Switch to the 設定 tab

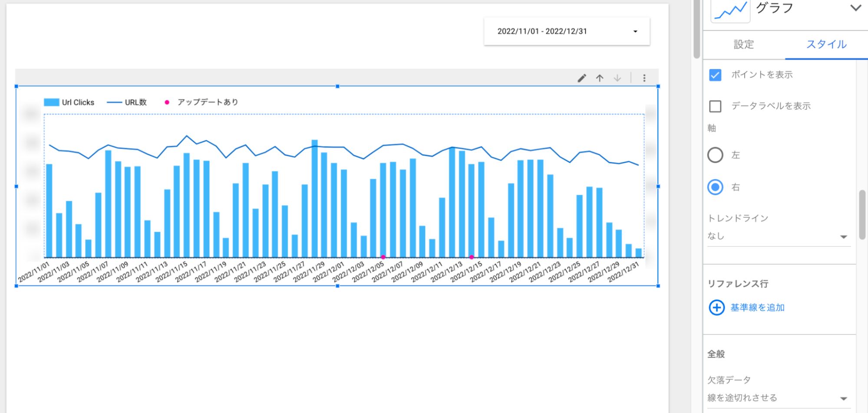[x=744, y=44]
